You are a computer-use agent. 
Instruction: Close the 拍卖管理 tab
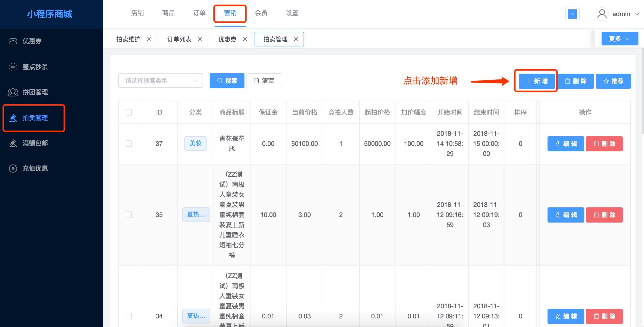[296, 39]
